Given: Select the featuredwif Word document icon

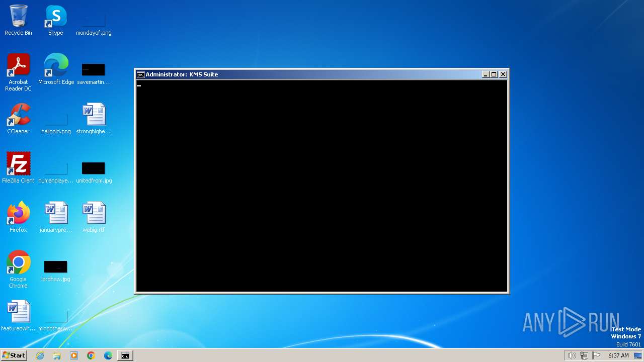Looking at the screenshot, I should (x=18, y=316).
